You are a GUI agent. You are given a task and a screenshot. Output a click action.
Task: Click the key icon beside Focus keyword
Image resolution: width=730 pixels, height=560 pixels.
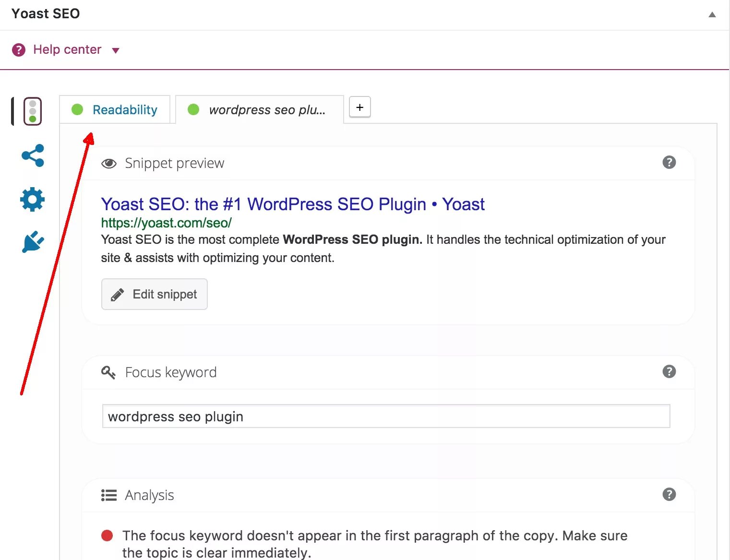click(108, 372)
